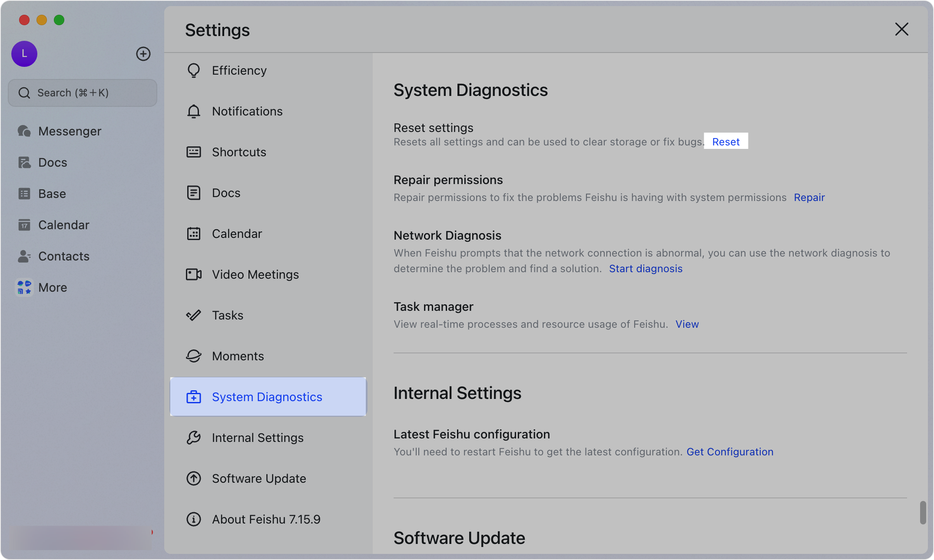
Task: Click the sidebar Calendar 17 icon
Action: [x=24, y=225]
